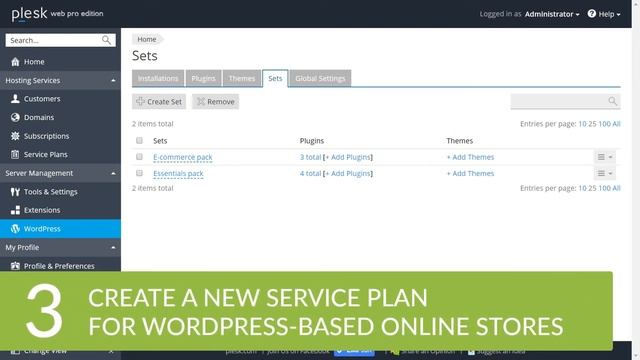Show All entries per page at bottom
The height and width of the screenshot is (360, 640).
(616, 188)
